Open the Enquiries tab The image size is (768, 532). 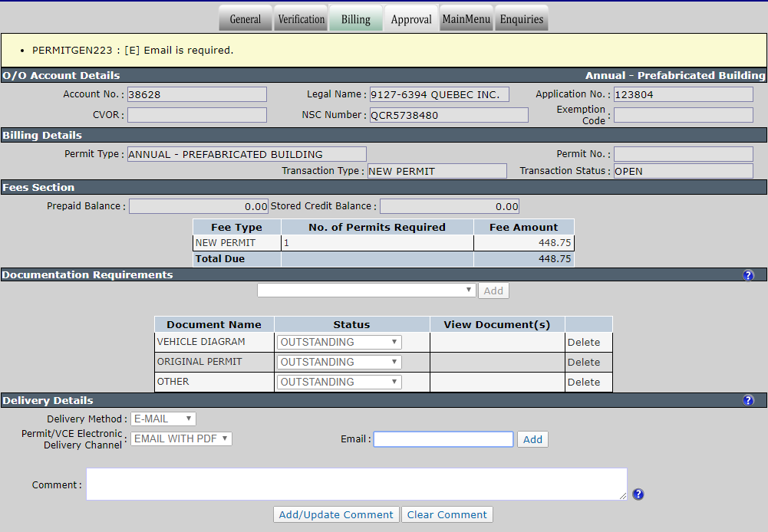point(522,19)
